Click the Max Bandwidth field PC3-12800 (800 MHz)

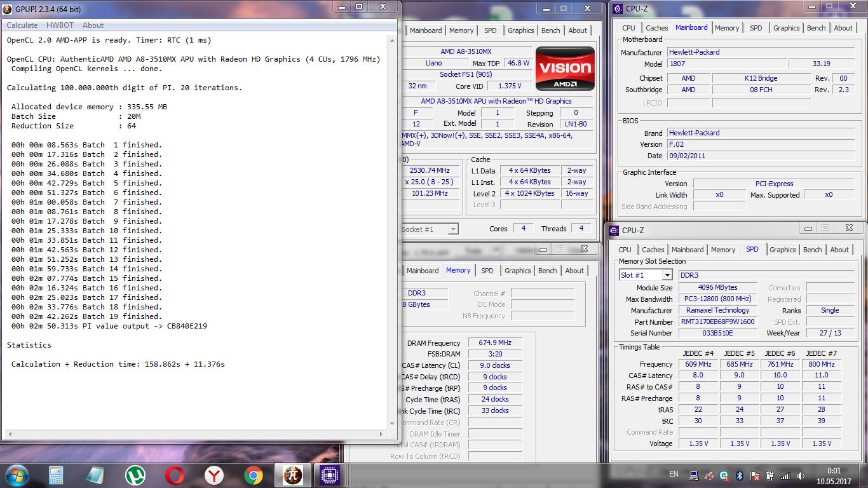pyautogui.click(x=717, y=299)
